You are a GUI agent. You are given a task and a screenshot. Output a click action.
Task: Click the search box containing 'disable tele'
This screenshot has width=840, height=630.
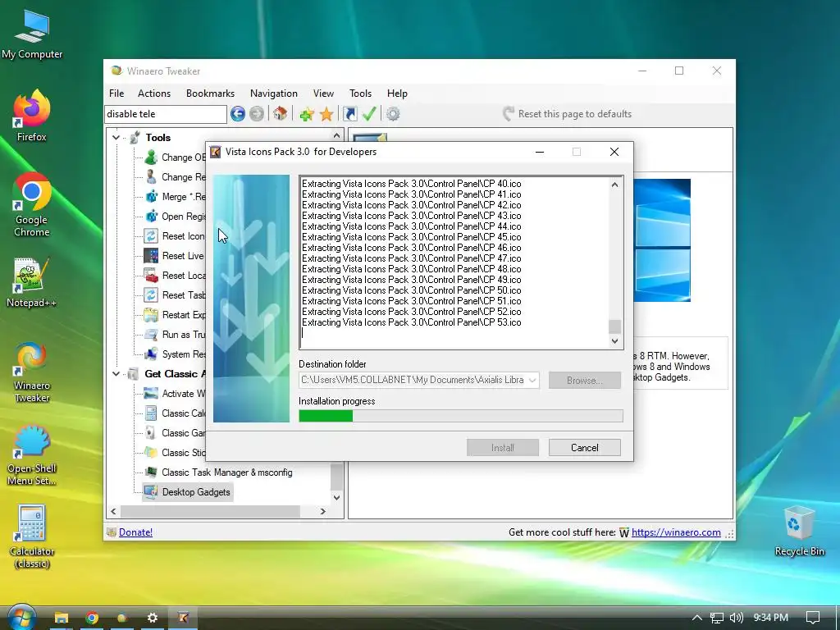coord(166,114)
